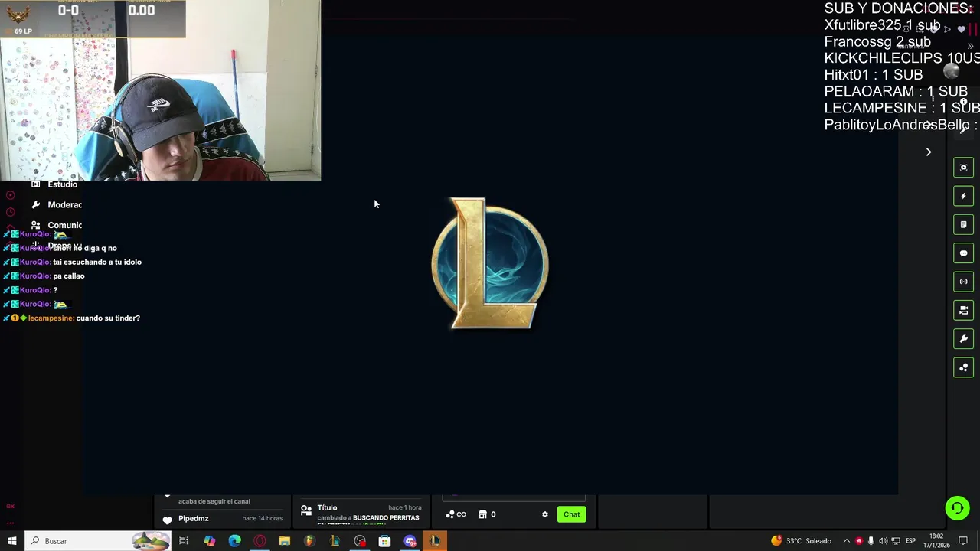Open the Microsoft Store taskbar icon

point(384,541)
